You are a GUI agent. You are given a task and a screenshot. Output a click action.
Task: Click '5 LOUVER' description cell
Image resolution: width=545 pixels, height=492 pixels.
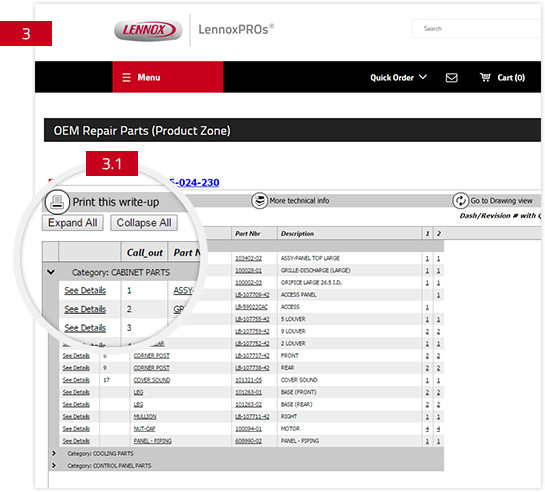tap(293, 319)
